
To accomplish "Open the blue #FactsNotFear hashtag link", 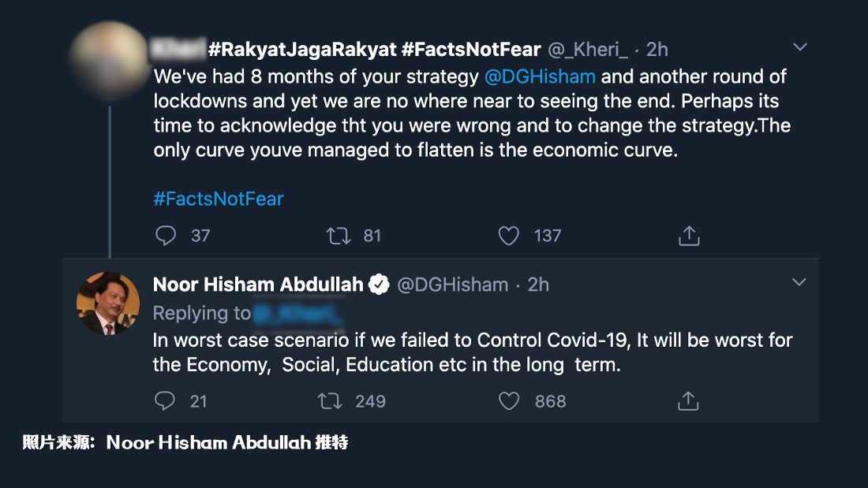I will pyautogui.click(x=218, y=199).
